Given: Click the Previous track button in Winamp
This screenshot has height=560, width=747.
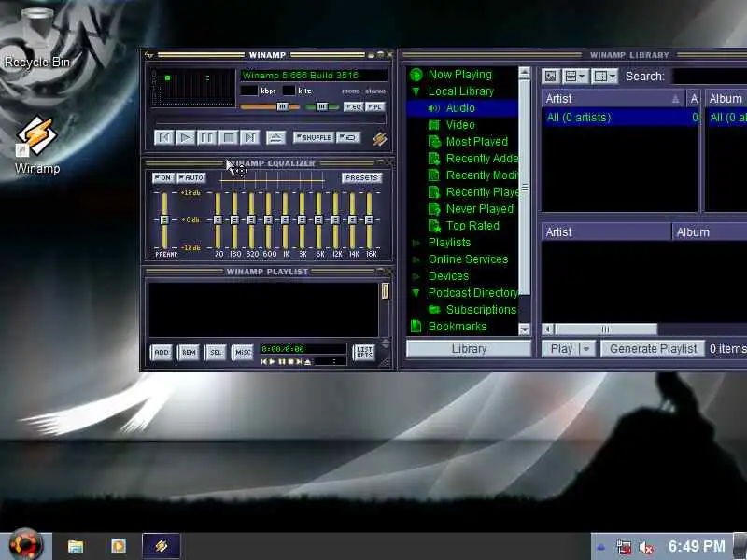Looking at the screenshot, I should [164, 137].
